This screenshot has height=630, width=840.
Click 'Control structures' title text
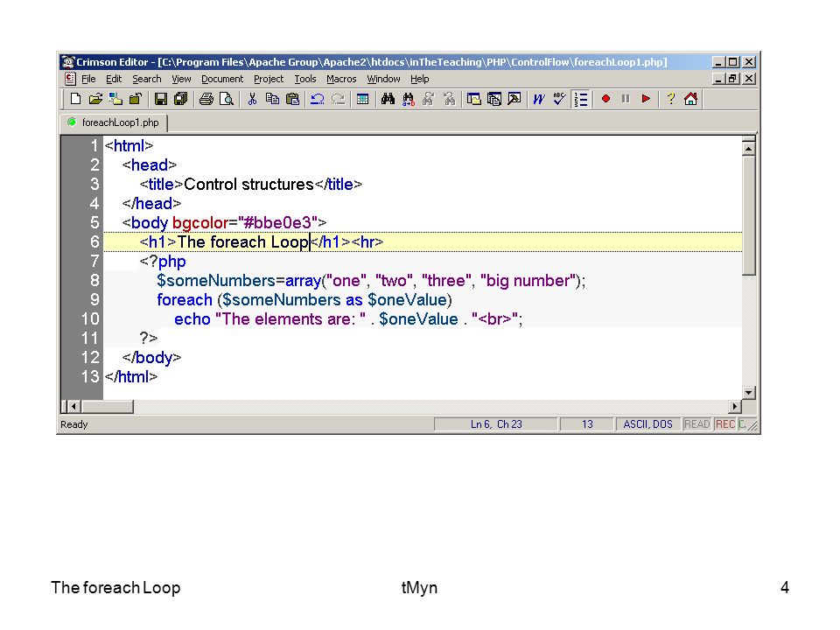pos(248,185)
